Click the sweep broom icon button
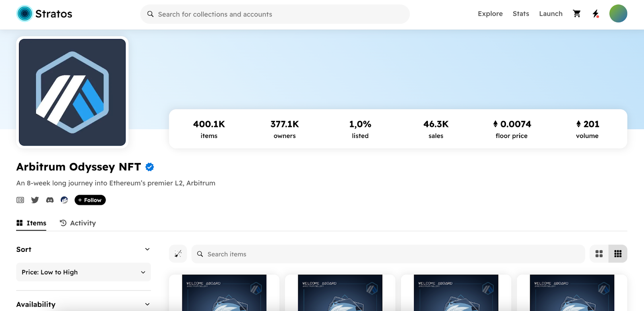Viewport: 644px width, 311px height. [178, 254]
